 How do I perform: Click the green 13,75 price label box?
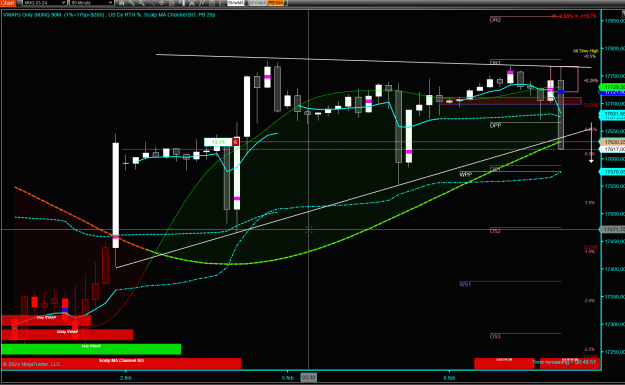click(x=218, y=142)
